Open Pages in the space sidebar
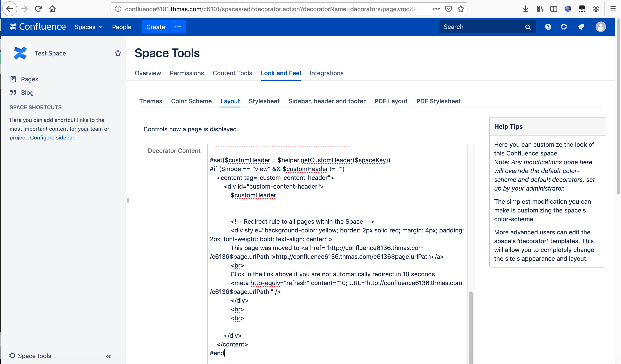The height and width of the screenshot is (364, 621). [30, 79]
